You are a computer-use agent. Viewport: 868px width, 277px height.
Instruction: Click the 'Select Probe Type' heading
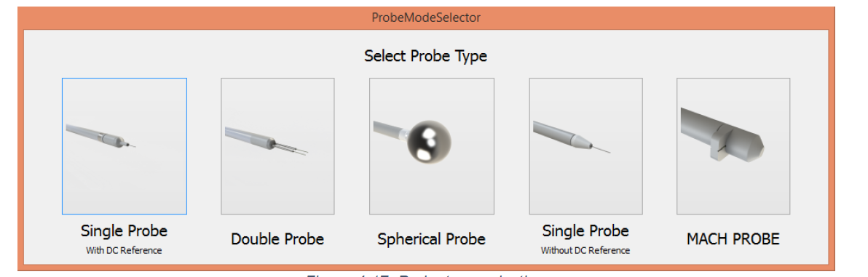pyautogui.click(x=426, y=56)
